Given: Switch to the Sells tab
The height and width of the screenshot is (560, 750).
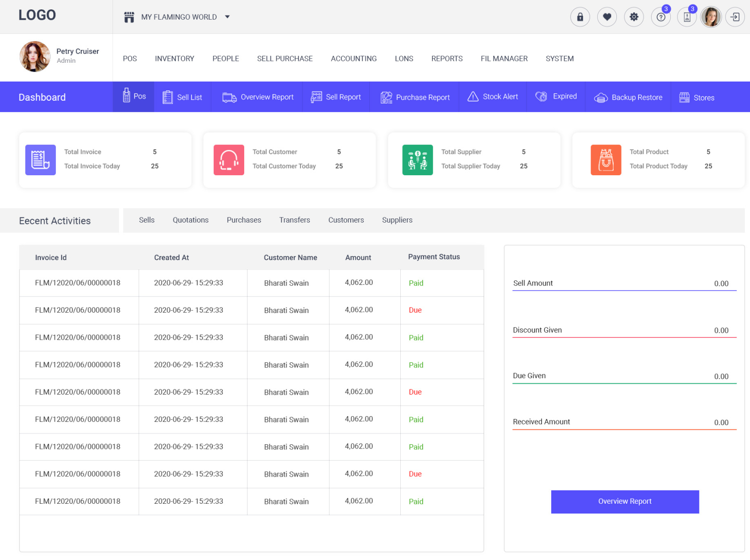Looking at the screenshot, I should tap(147, 220).
